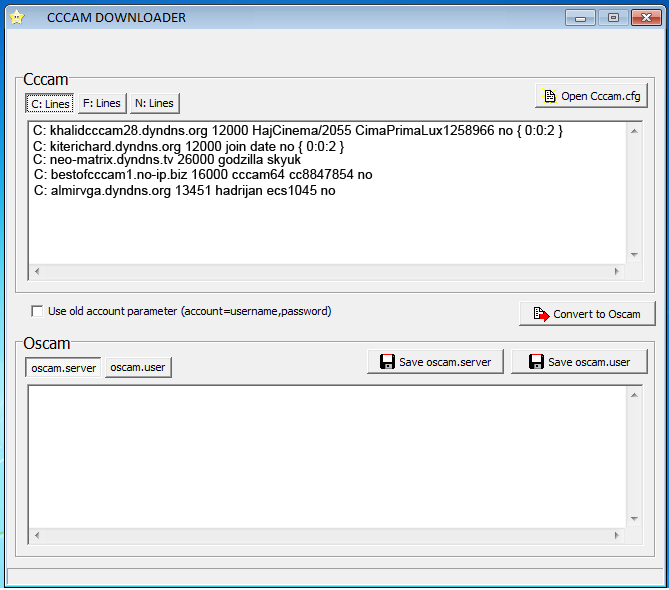Select the oscam.server tab
The height and width of the screenshot is (590, 669).
[63, 368]
